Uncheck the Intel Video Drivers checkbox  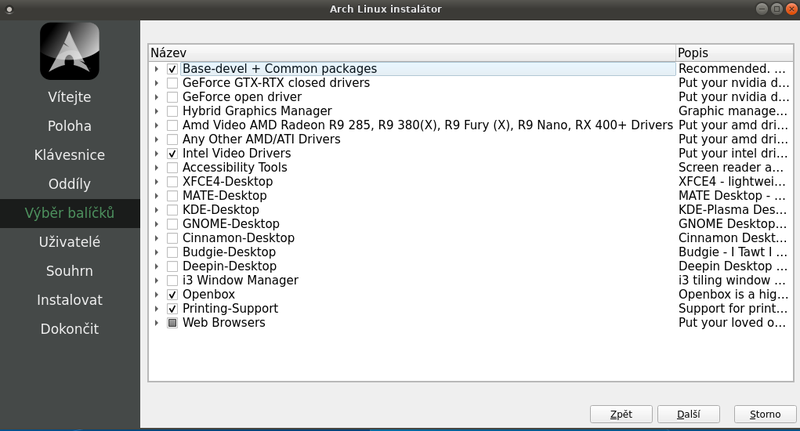click(x=173, y=154)
